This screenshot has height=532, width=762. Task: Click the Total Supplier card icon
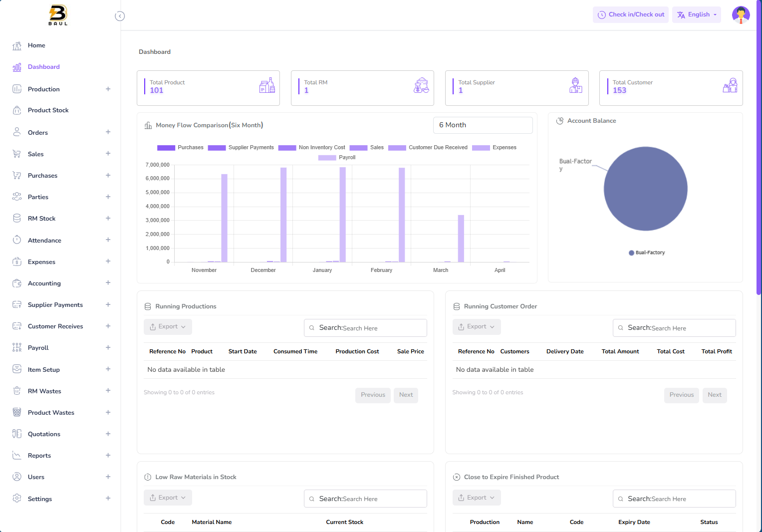(575, 85)
